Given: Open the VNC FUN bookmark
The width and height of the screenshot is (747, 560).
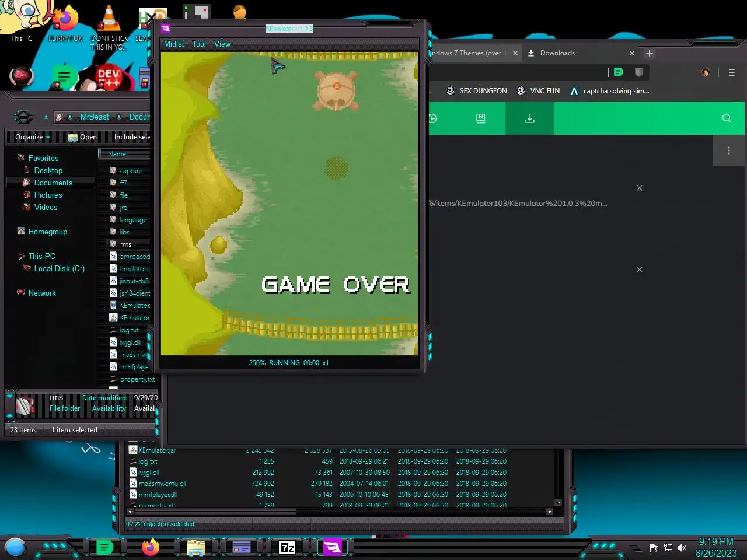Looking at the screenshot, I should click(x=538, y=91).
